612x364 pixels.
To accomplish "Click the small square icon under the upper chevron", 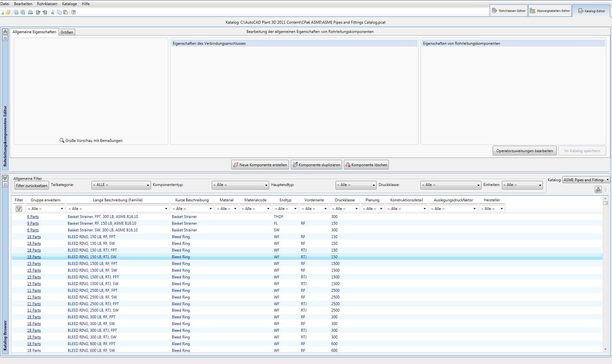I will tap(5, 38).
